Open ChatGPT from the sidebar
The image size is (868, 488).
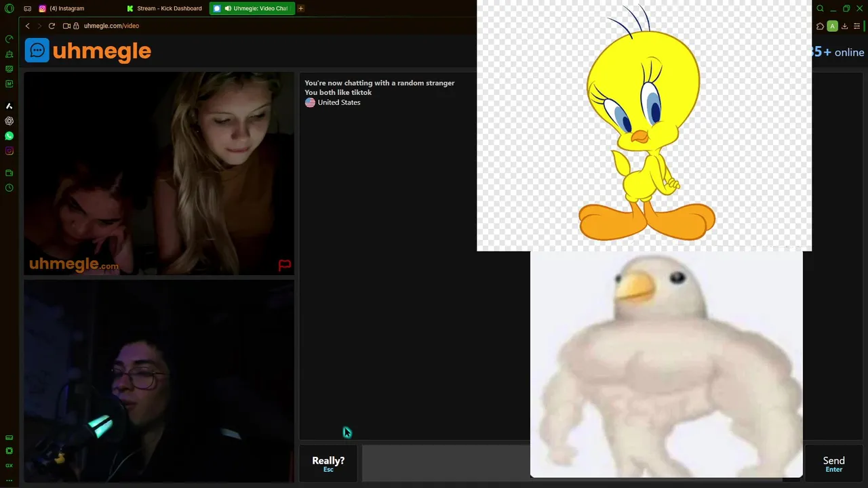(9, 121)
